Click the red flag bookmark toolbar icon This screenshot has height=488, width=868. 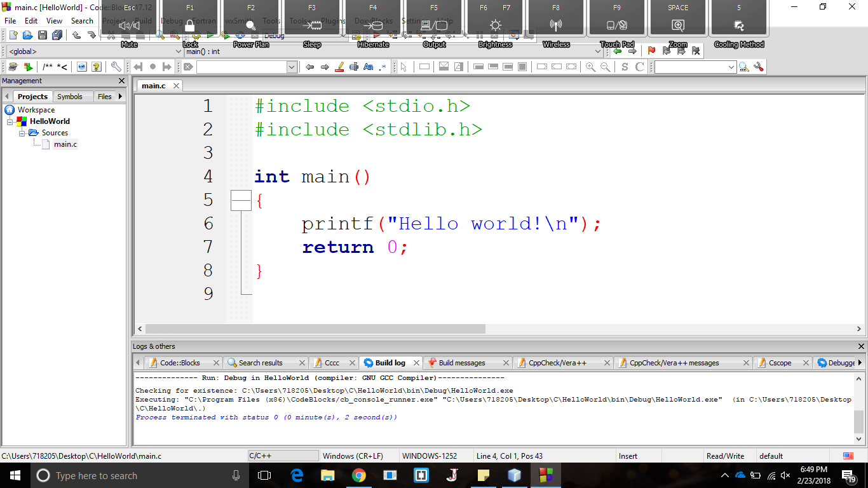(x=652, y=51)
